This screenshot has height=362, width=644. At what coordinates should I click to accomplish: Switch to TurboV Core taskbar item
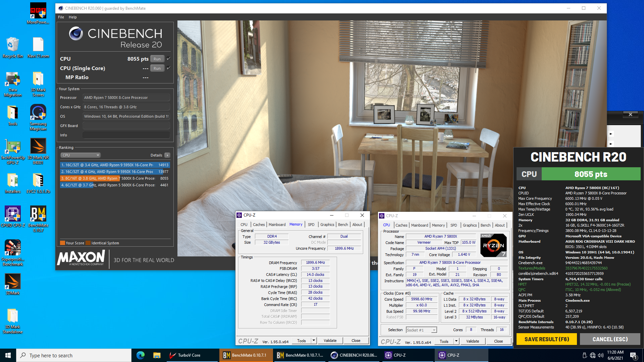coord(192,355)
